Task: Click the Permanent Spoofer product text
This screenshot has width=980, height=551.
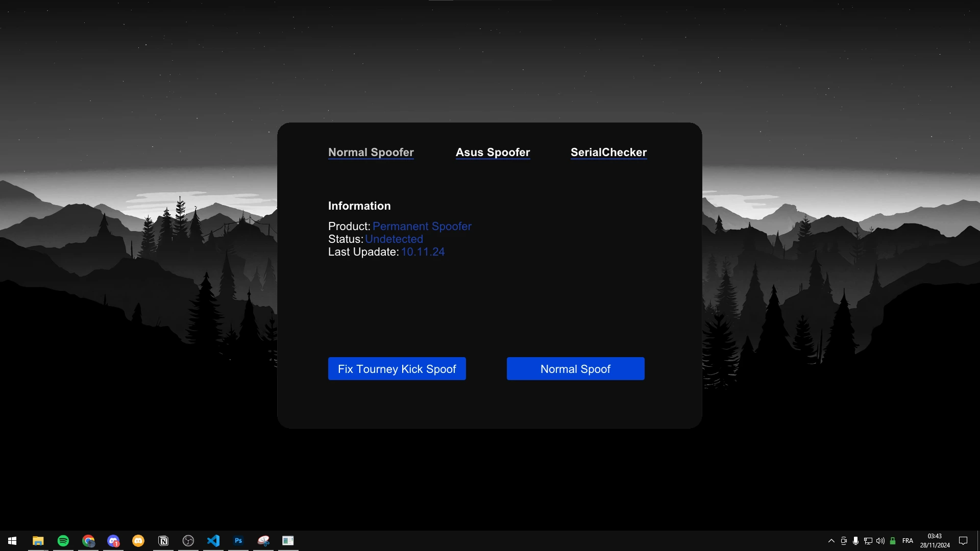Action: 422,226
